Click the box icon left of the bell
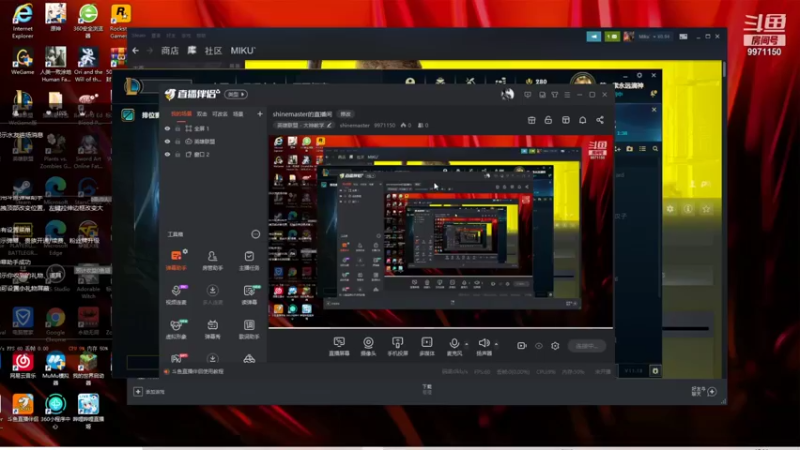The image size is (800, 450). coord(565,120)
